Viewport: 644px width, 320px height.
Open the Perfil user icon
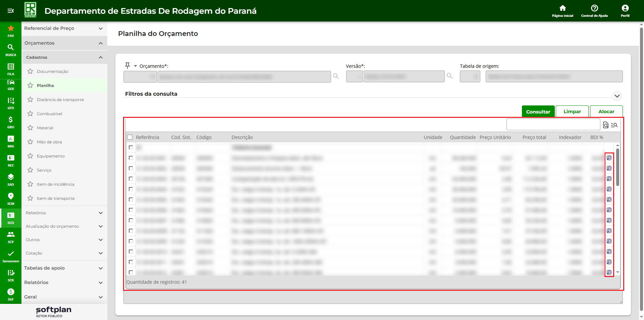pos(625,8)
